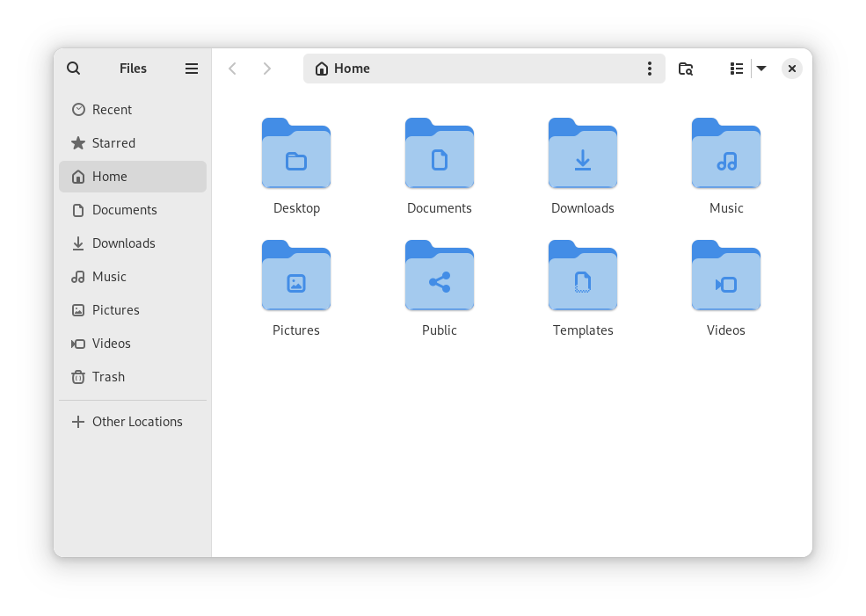866x616 pixels.
Task: Open Documents from the sidebar list
Action: (x=124, y=209)
